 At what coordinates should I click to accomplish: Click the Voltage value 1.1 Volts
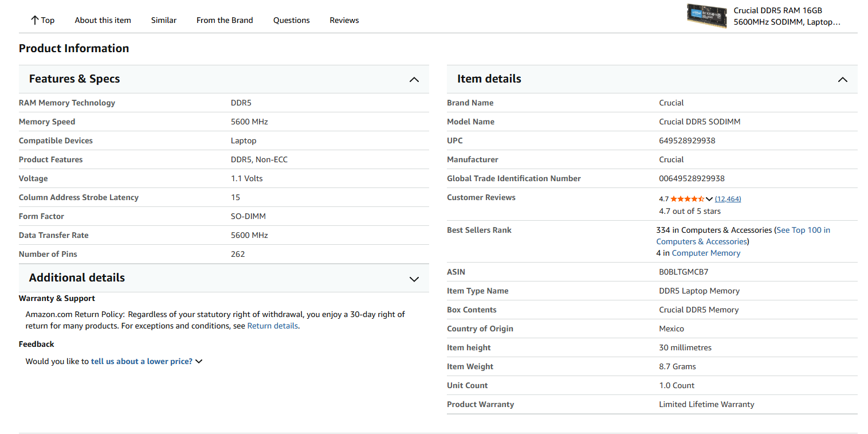[247, 178]
